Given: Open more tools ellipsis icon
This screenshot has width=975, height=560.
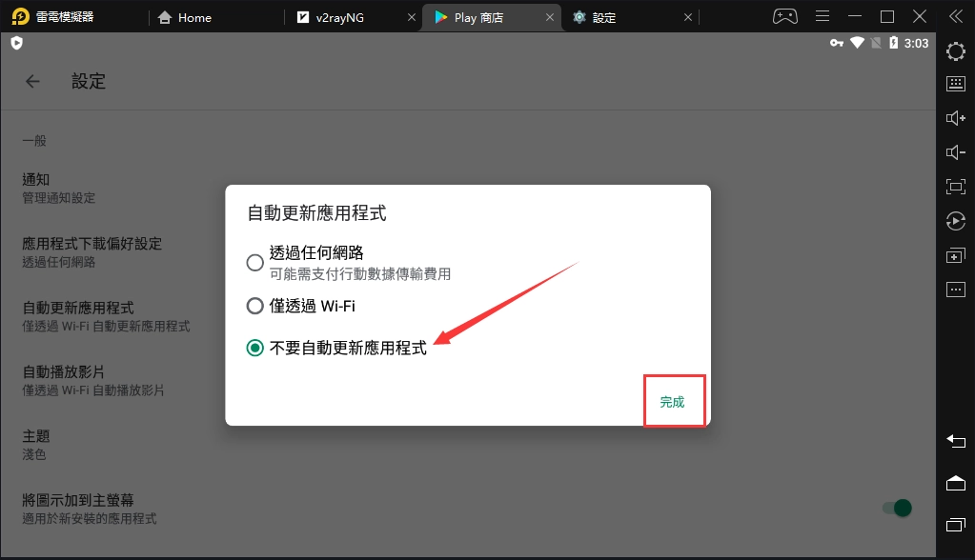Looking at the screenshot, I should click(x=956, y=290).
